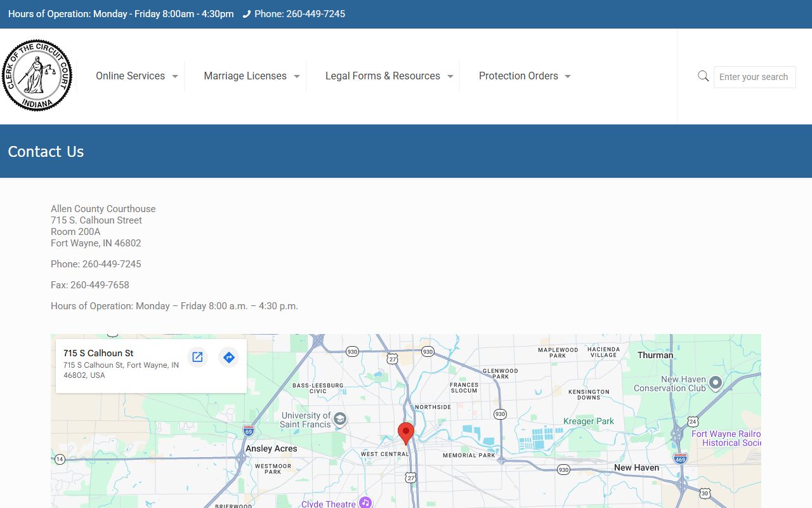Expand the Online Services dropdown arrow
812x508 pixels.
click(x=175, y=76)
